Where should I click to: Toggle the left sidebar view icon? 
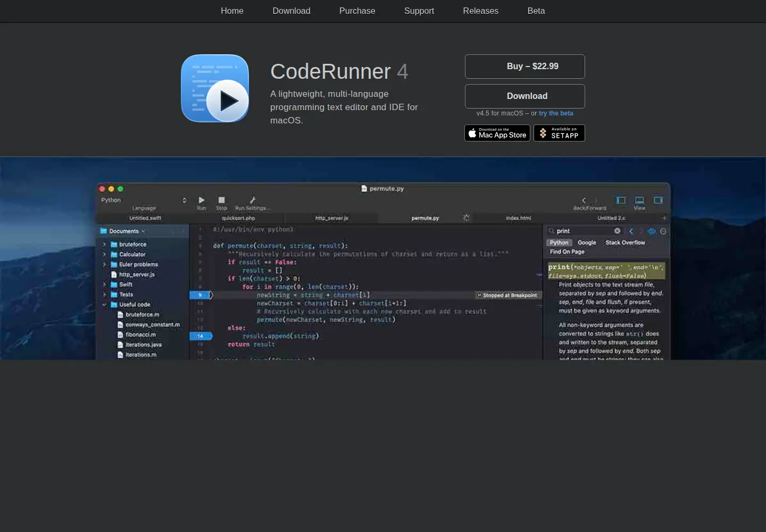point(621,200)
